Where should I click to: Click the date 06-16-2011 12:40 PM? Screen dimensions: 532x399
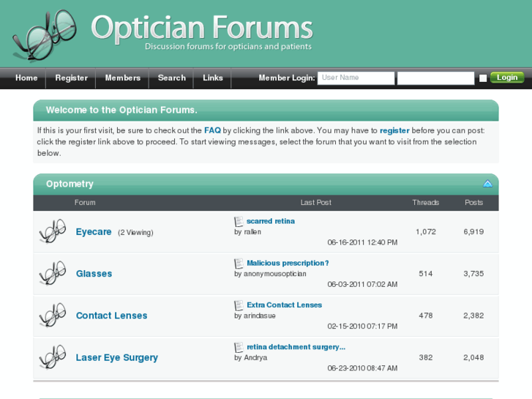click(362, 242)
